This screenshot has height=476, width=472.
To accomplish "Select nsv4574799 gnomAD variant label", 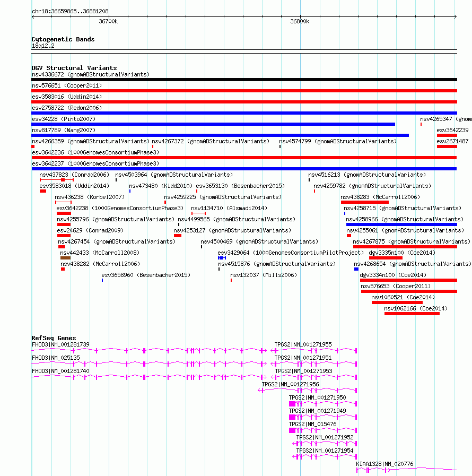I will 338,141.
